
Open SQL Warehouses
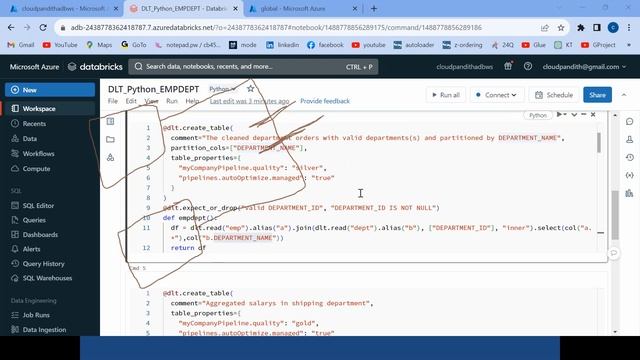pos(47,278)
